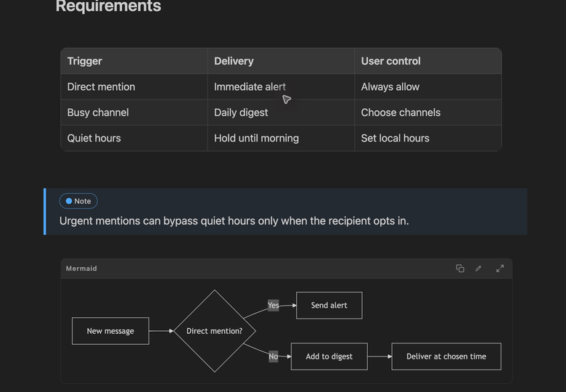566x392 pixels.
Task: Select the User control column header
Action: (x=428, y=61)
